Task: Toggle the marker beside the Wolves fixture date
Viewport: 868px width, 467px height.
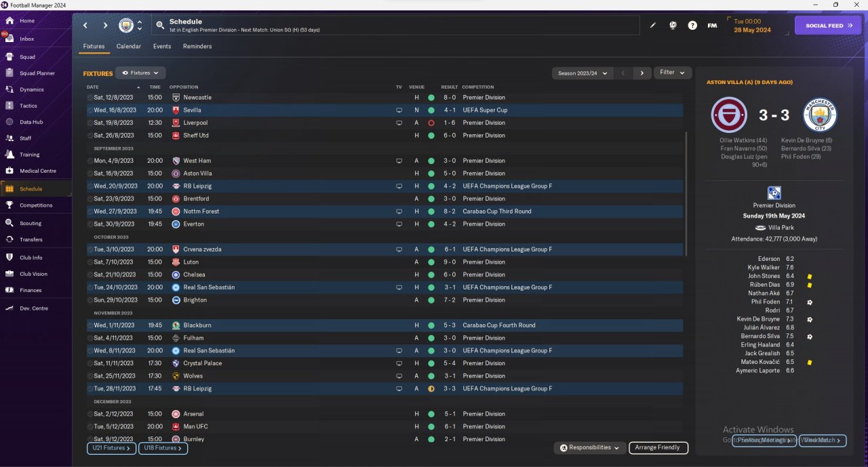Action: point(90,376)
